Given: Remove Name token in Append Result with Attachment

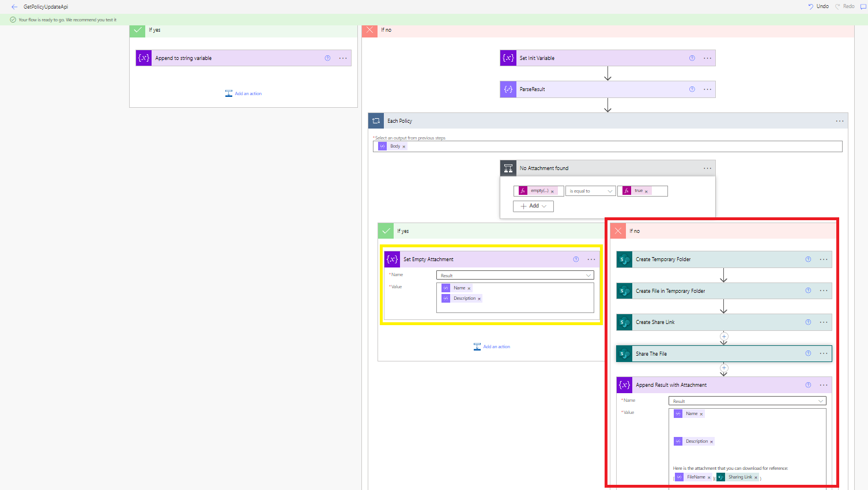Looking at the screenshot, I should pyautogui.click(x=701, y=414).
